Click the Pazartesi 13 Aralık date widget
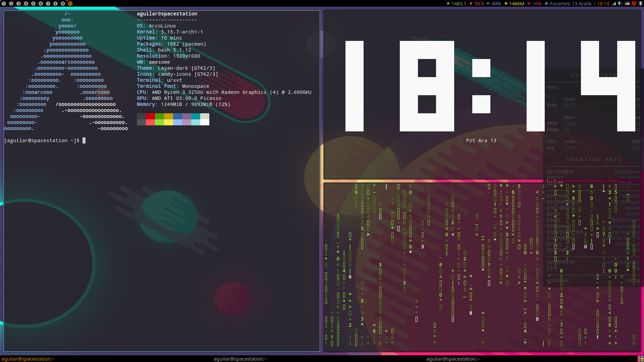 point(570,3)
